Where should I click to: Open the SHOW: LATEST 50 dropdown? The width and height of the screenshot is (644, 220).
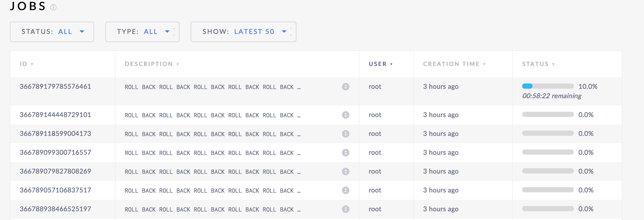(x=243, y=32)
